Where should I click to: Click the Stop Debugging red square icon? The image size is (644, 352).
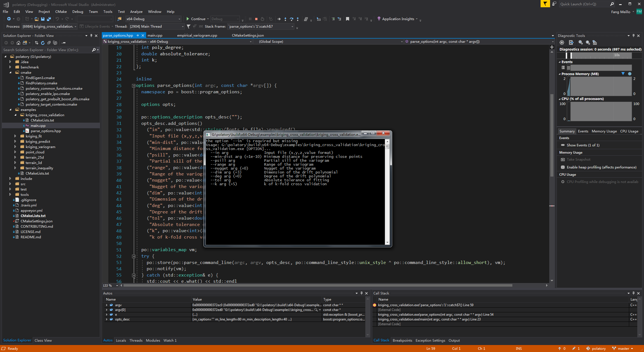(x=256, y=19)
